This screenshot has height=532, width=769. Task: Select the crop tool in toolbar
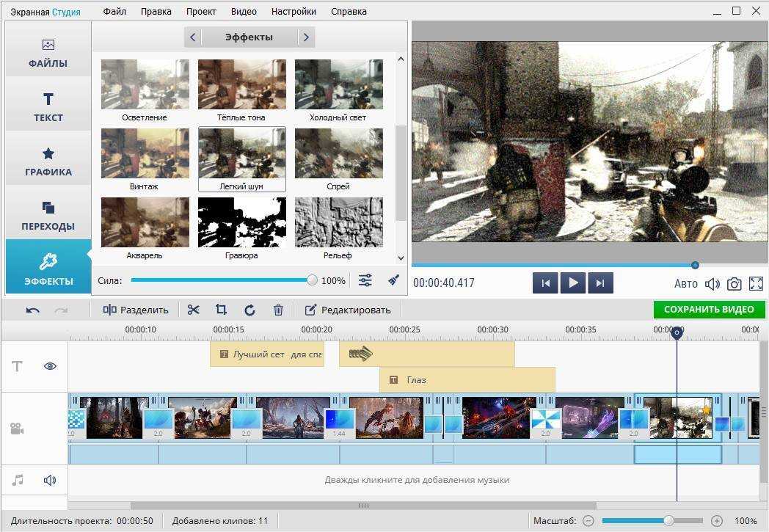221,310
